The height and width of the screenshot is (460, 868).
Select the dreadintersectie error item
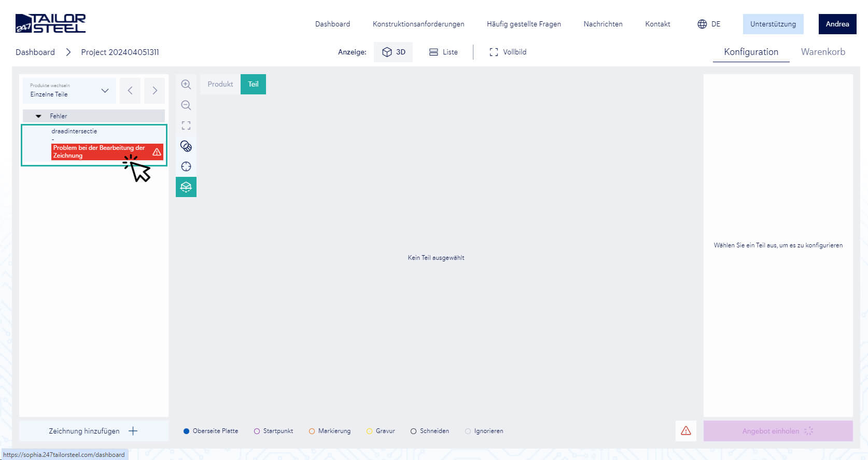94,145
